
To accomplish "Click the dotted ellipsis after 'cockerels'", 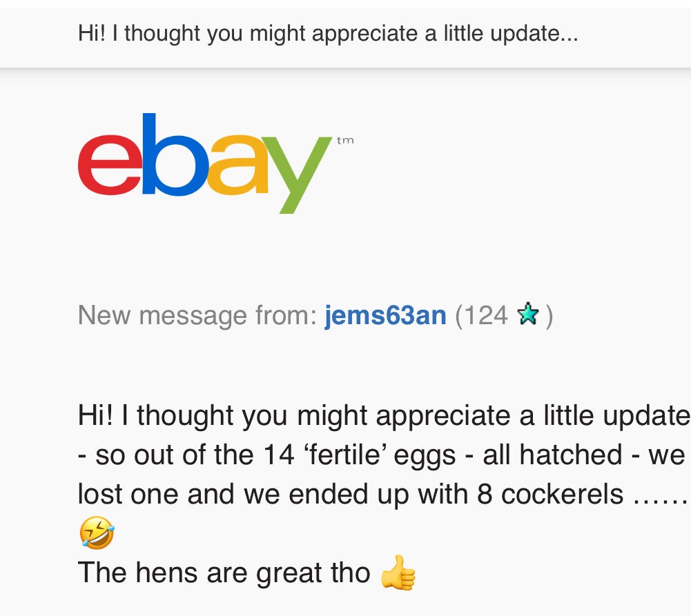I will click(x=659, y=495).
